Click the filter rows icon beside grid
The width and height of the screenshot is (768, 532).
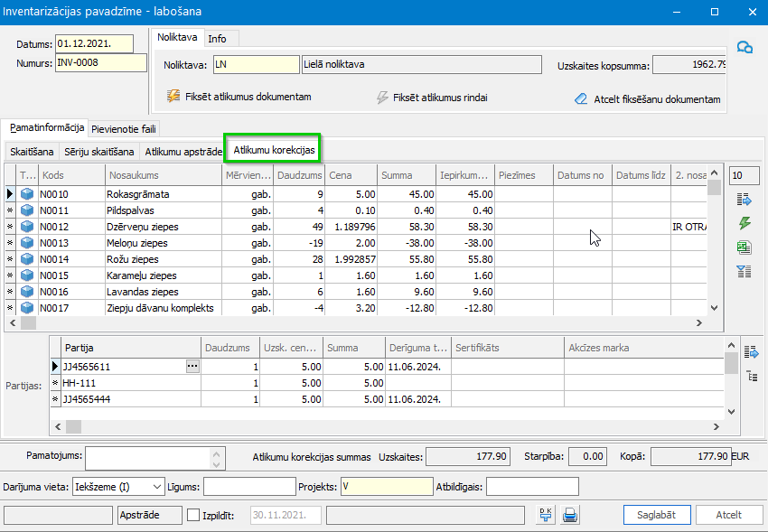click(745, 271)
